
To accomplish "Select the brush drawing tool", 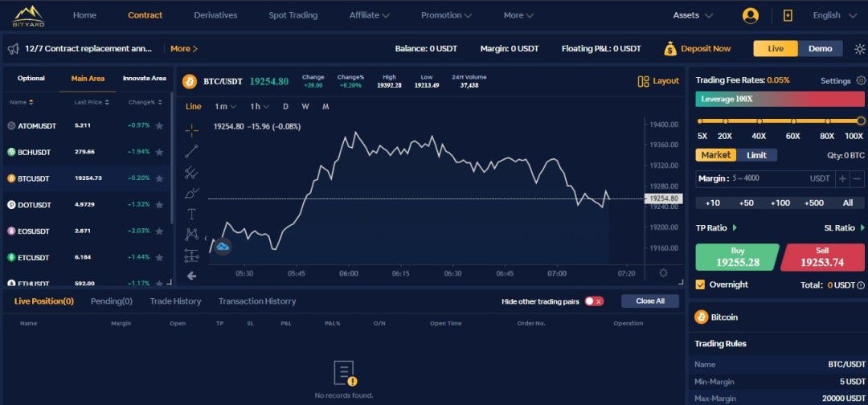I will pos(191,194).
